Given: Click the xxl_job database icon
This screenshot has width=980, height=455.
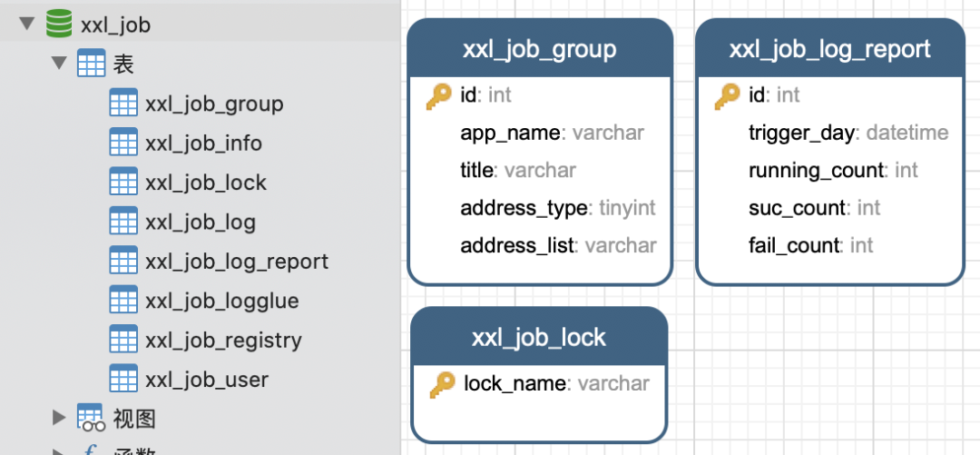Looking at the screenshot, I should point(60,25).
